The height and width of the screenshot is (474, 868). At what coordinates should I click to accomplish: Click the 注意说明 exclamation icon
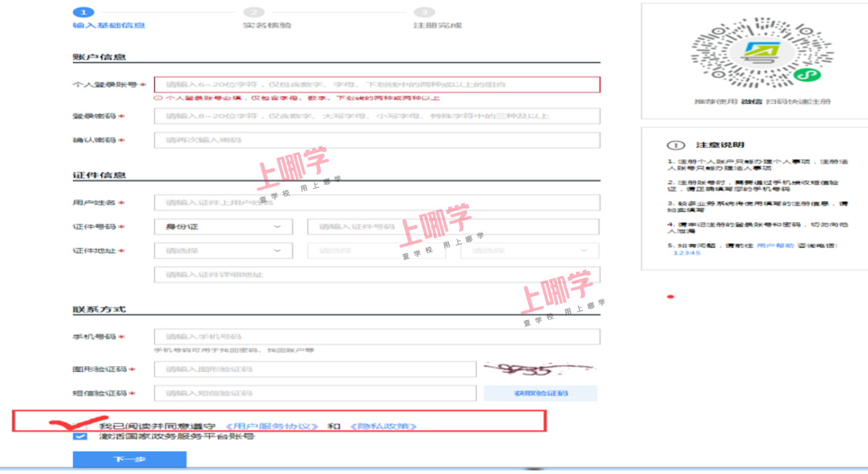(672, 145)
